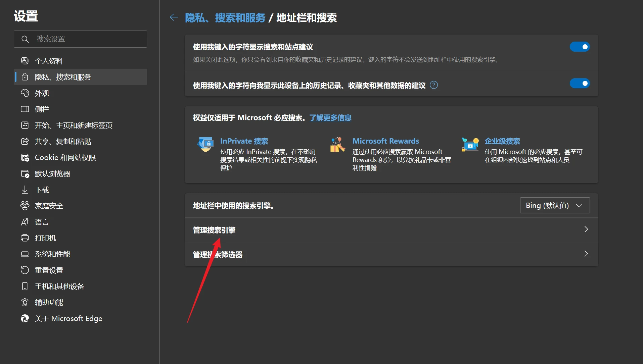This screenshot has width=643, height=364.
Task: Click the 个人资料 profile icon
Action: 25,61
